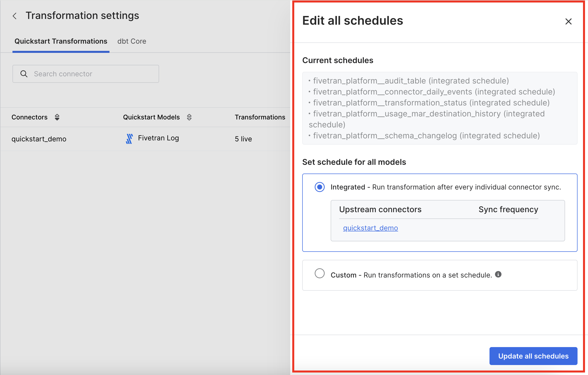Click the Fivetran Log model name
588x375 pixels.
(x=158, y=138)
